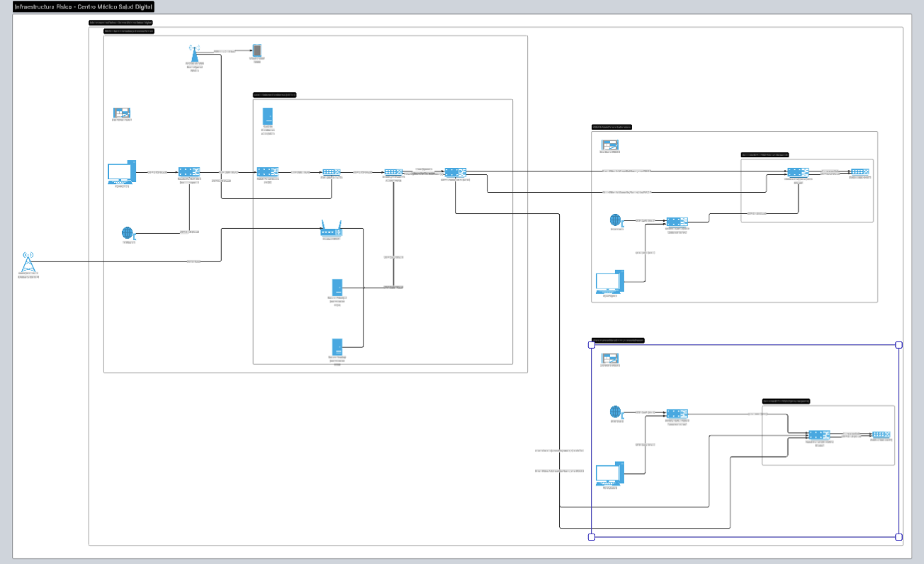The image size is (924, 564).
Task: Select the datacenter firewall with lines to both branches
Action: pyautogui.click(x=456, y=172)
